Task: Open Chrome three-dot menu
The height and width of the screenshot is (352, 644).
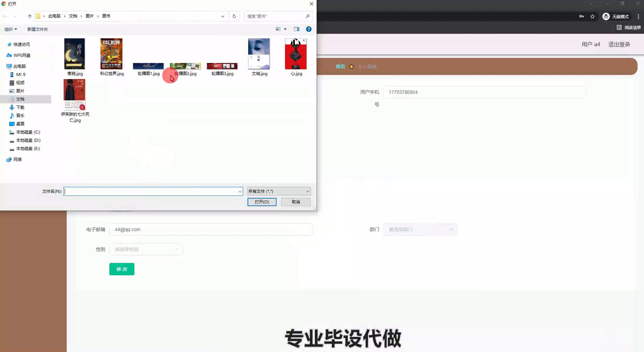Action: (x=638, y=17)
